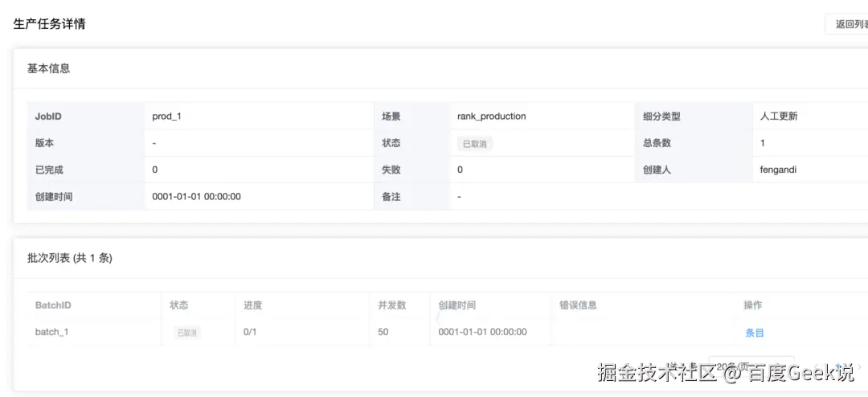This screenshot has width=868, height=397.
Task: Click the 进度 column header
Action: click(x=252, y=305)
